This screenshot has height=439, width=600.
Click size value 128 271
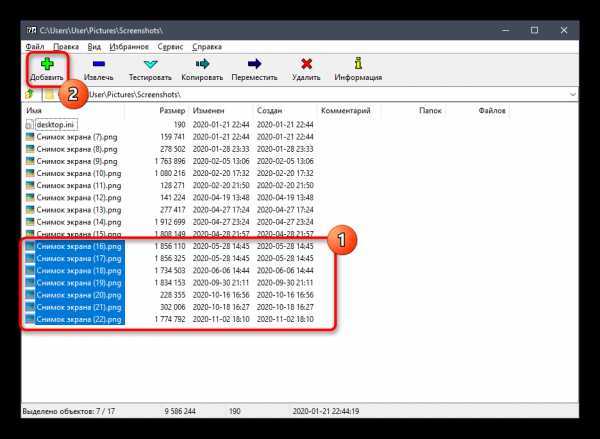173,185
